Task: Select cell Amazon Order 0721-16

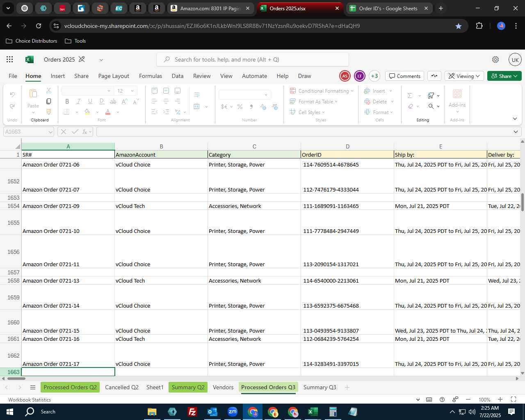Action: click(x=68, y=339)
